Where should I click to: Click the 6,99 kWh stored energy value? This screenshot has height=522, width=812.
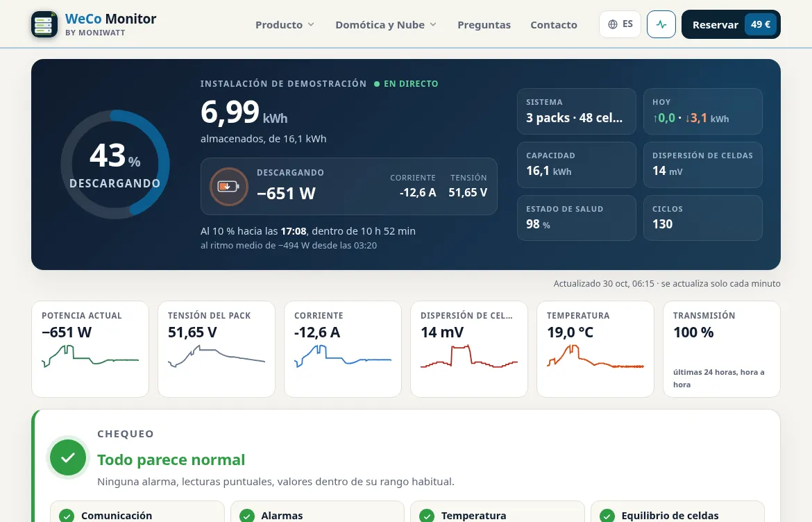pyautogui.click(x=244, y=112)
